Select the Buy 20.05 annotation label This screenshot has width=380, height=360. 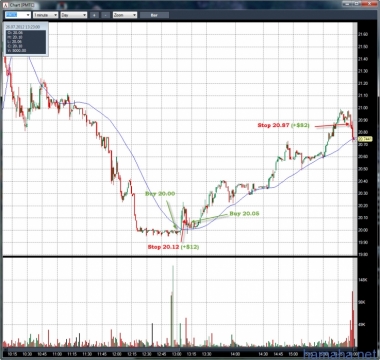click(244, 214)
